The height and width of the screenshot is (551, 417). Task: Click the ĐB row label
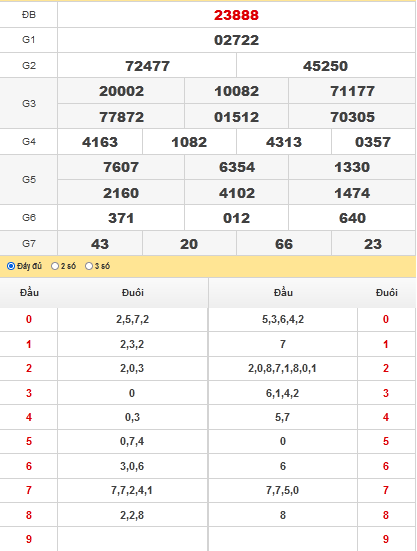coord(29,15)
